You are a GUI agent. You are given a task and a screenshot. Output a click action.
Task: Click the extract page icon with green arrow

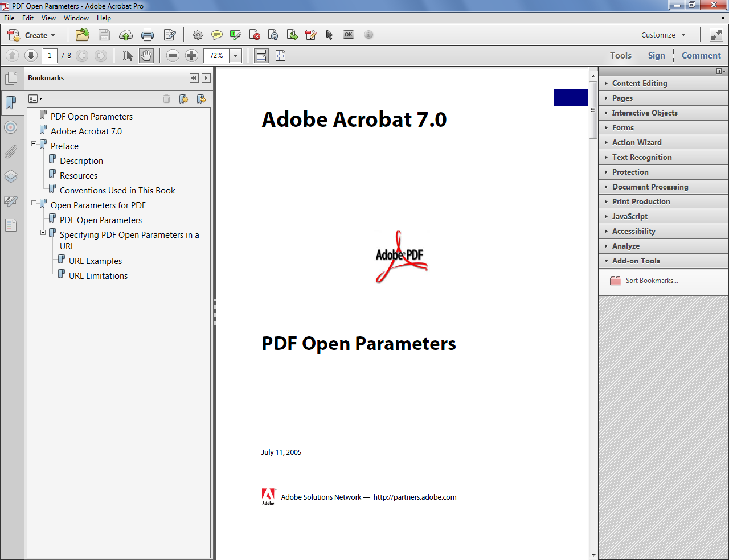tap(292, 35)
